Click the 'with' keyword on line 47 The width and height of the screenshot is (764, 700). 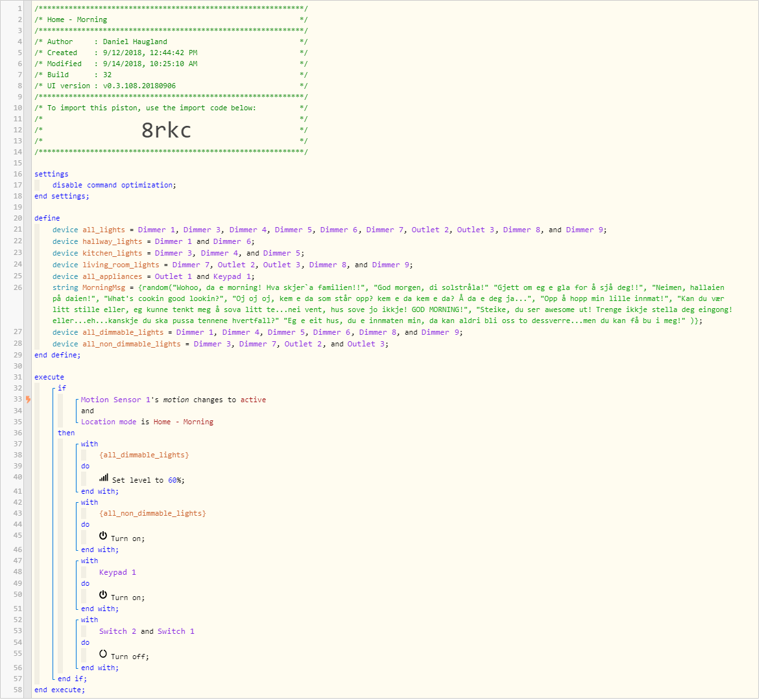pyautogui.click(x=90, y=562)
